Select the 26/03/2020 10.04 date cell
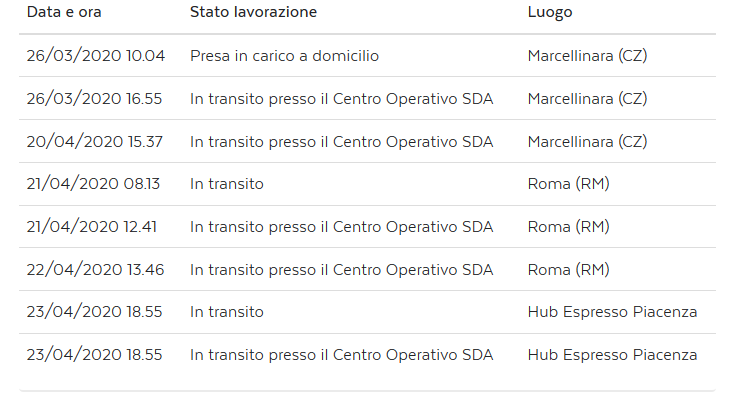 point(95,56)
